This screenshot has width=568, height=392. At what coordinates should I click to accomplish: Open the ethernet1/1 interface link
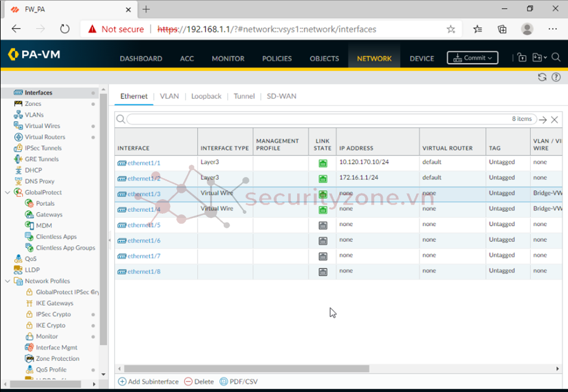pyautogui.click(x=144, y=163)
